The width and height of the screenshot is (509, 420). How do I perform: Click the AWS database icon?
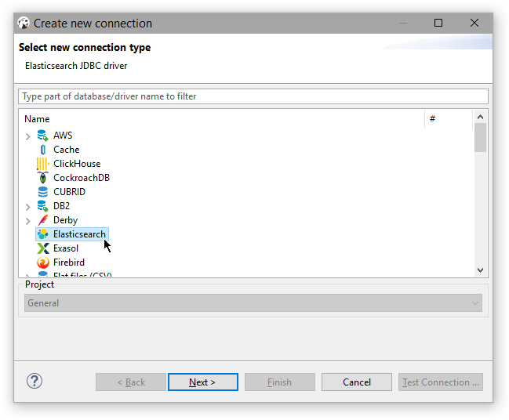(x=42, y=136)
